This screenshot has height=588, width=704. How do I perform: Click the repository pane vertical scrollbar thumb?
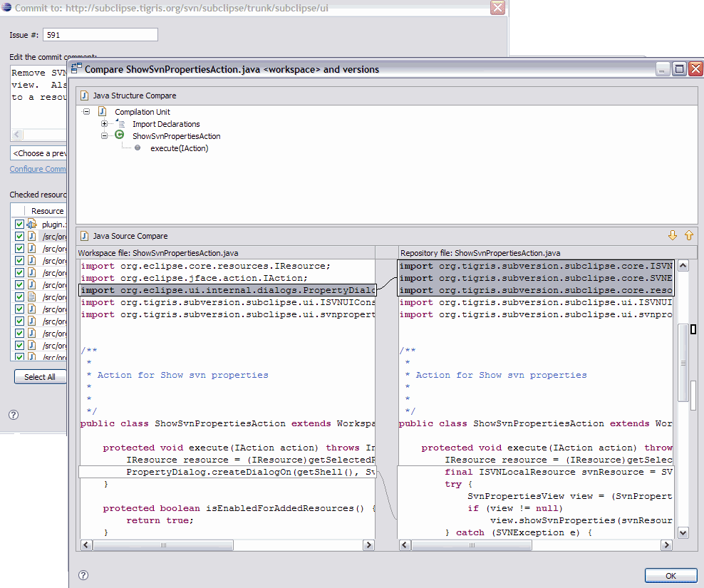click(x=683, y=362)
